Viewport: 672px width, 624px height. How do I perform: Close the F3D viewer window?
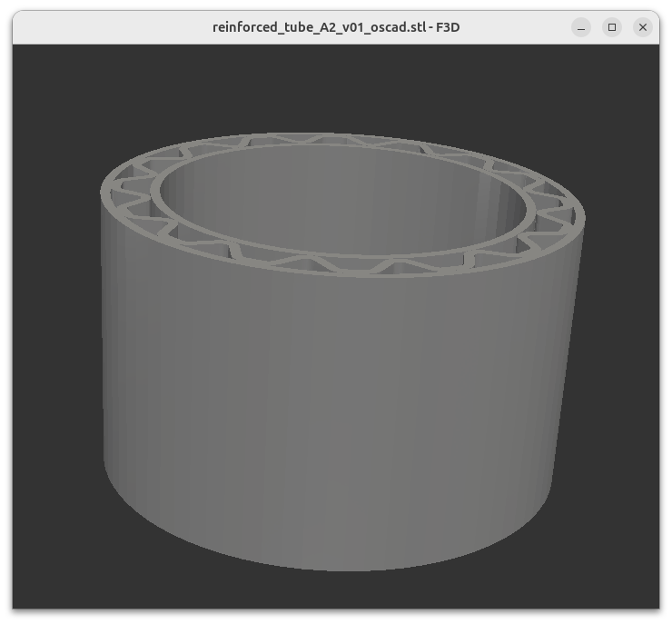point(643,27)
